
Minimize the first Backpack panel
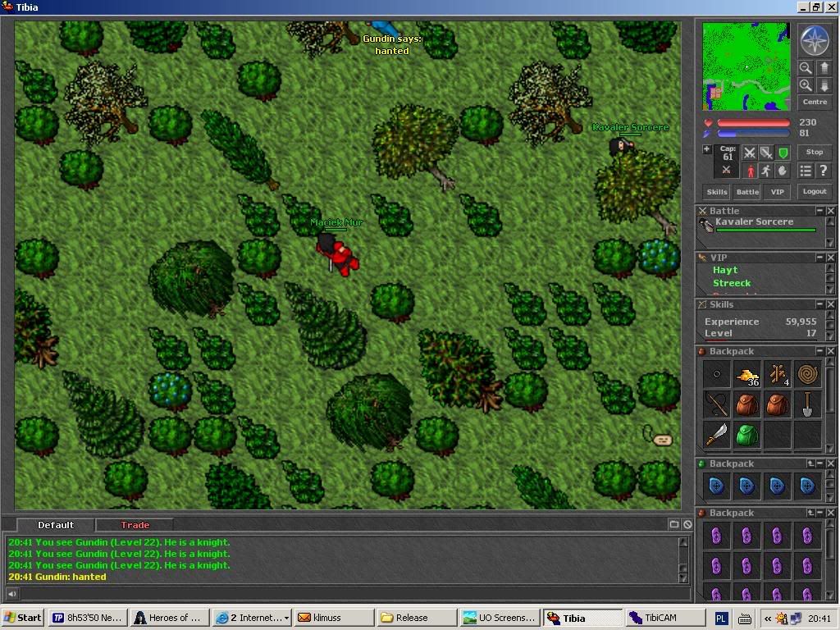click(x=819, y=351)
